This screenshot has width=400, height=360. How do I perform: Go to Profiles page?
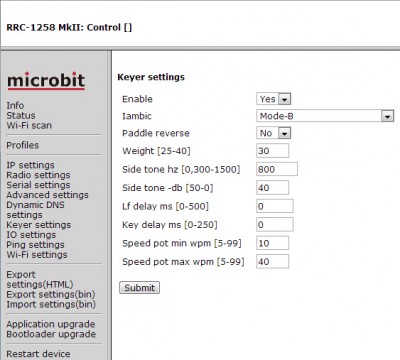pos(23,145)
